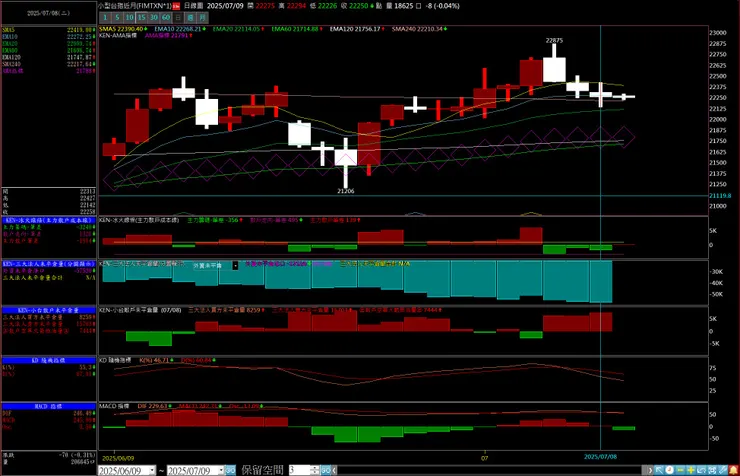Click the undo curved arrow icon
The width and height of the screenshot is (740, 476).
click(701, 470)
